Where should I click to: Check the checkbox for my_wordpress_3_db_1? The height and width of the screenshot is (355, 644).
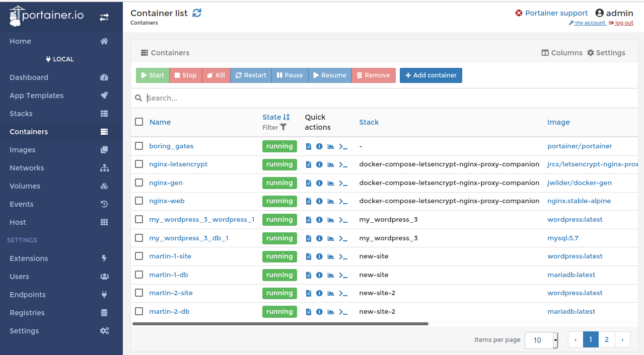(x=139, y=238)
